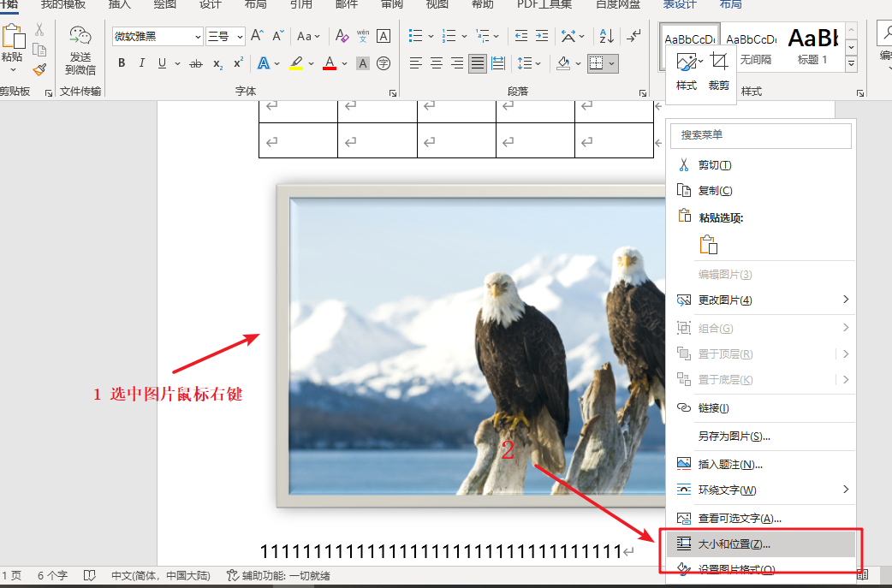Open the Design ribbon tab

click(x=211, y=4)
